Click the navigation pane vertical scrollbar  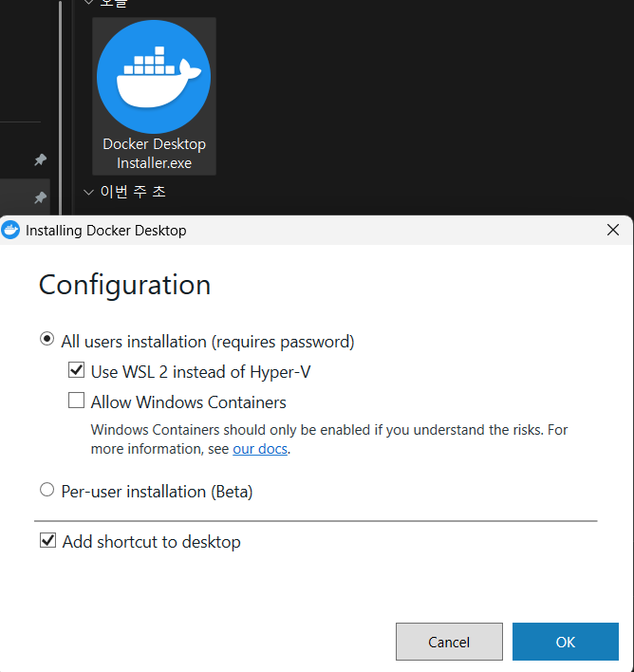tap(61, 107)
